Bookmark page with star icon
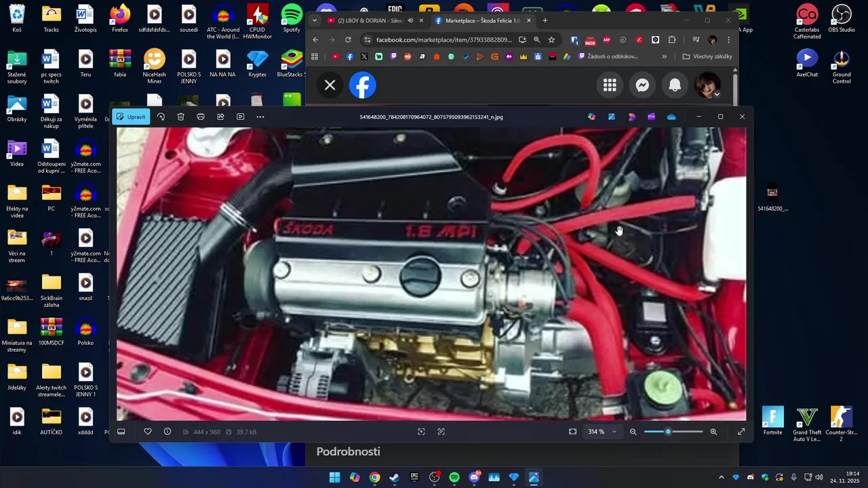 [551, 39]
